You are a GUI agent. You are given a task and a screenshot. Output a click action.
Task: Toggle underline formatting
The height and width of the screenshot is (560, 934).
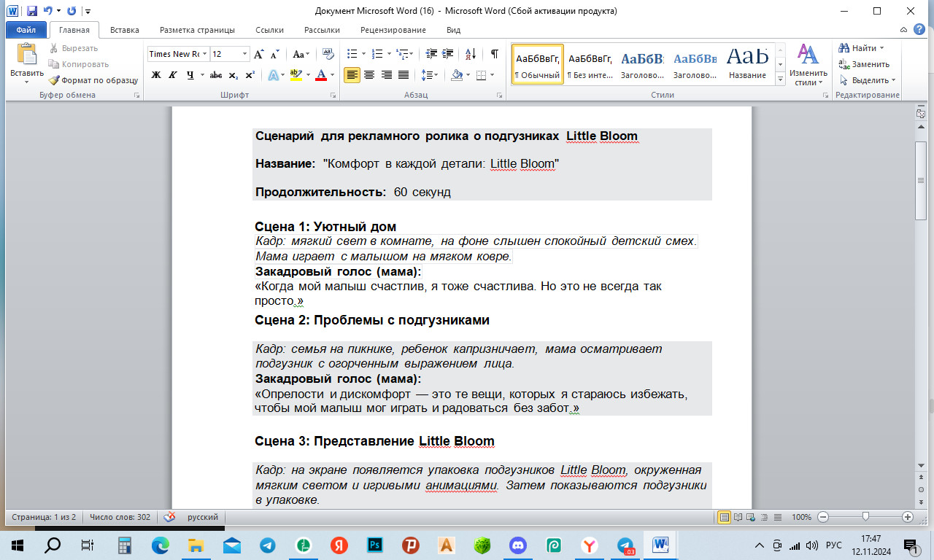pos(190,74)
